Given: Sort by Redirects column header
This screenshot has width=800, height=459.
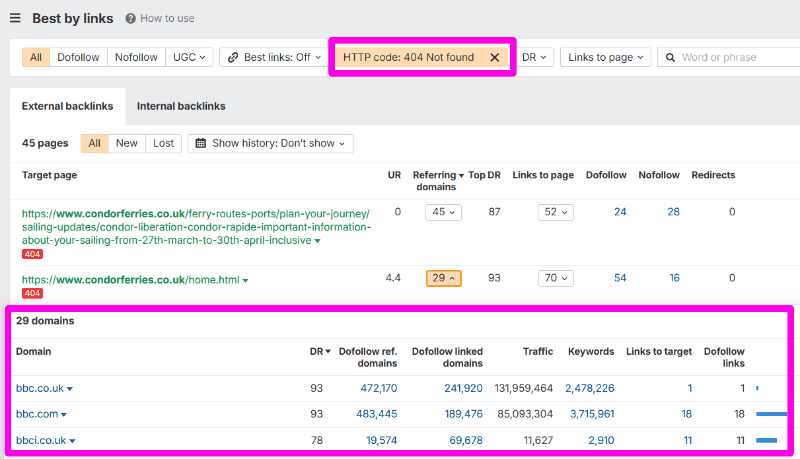Looking at the screenshot, I should (713, 175).
